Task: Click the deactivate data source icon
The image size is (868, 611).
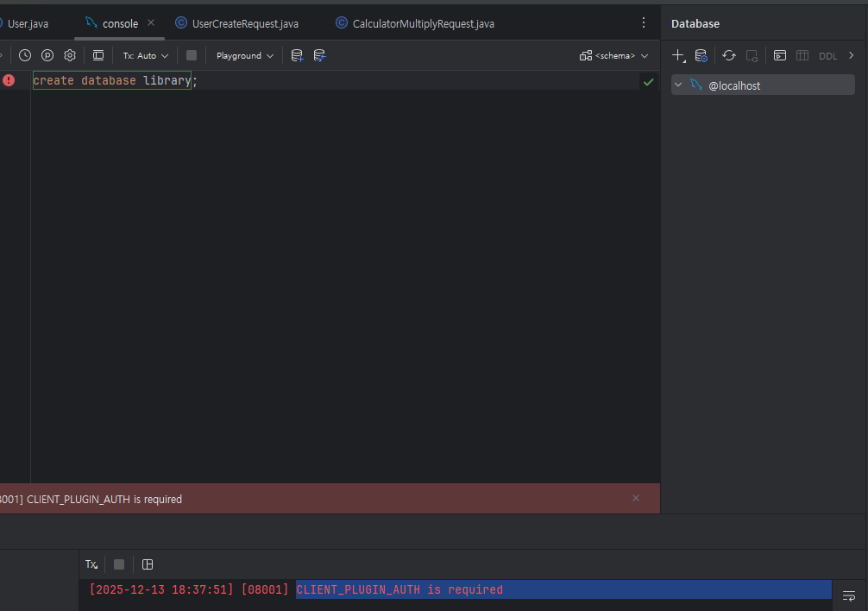Action: click(752, 55)
